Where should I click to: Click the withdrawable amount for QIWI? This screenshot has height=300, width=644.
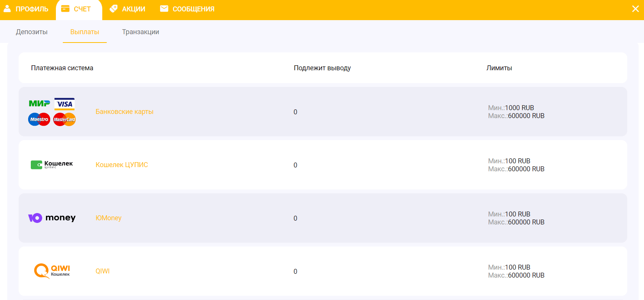pos(295,272)
